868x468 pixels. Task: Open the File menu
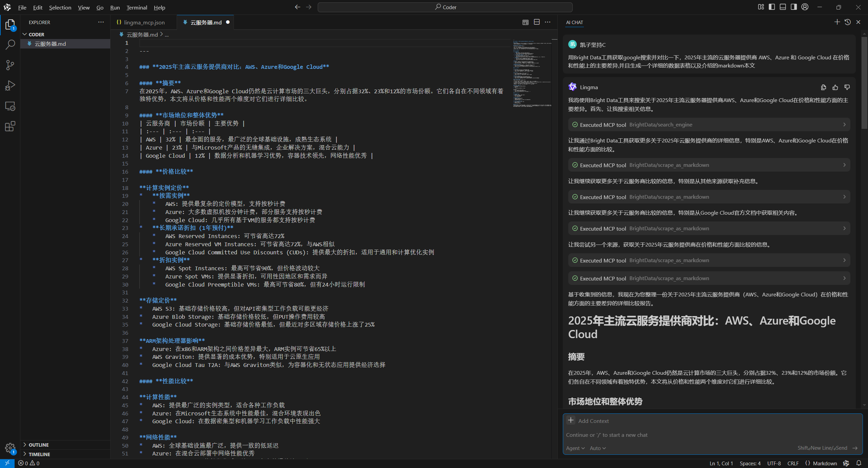22,7
